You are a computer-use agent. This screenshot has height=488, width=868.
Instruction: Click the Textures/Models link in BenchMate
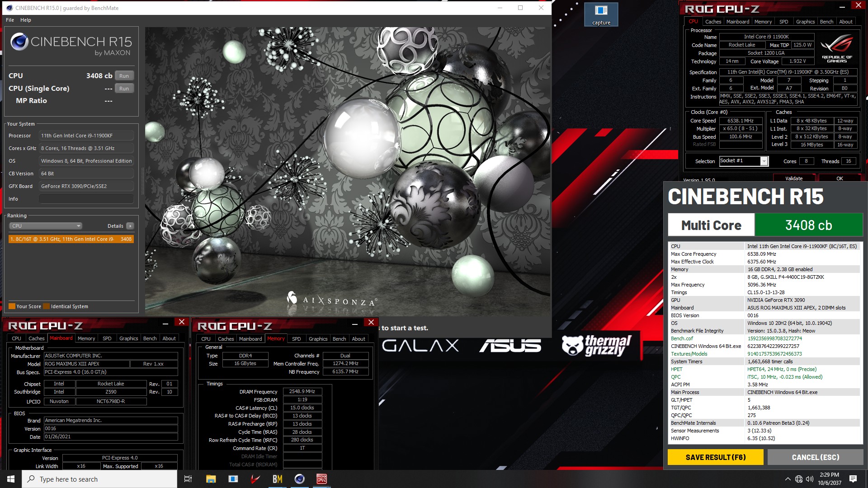(x=689, y=354)
